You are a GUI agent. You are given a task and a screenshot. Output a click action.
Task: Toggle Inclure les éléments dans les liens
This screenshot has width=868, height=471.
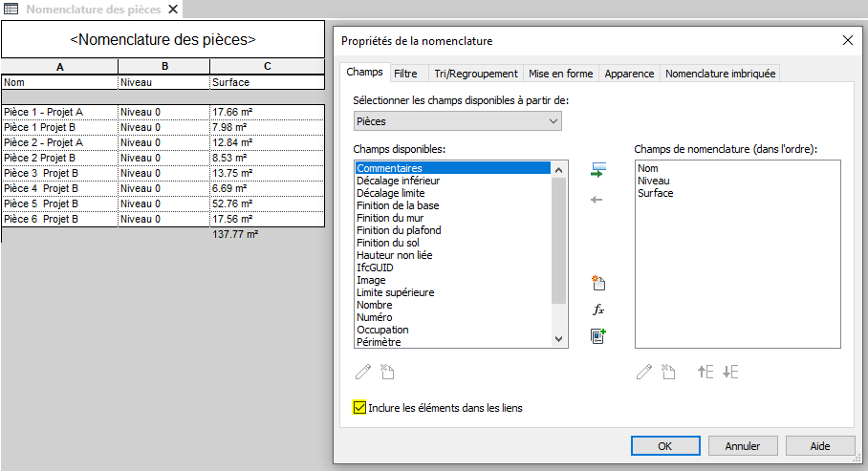coord(360,408)
